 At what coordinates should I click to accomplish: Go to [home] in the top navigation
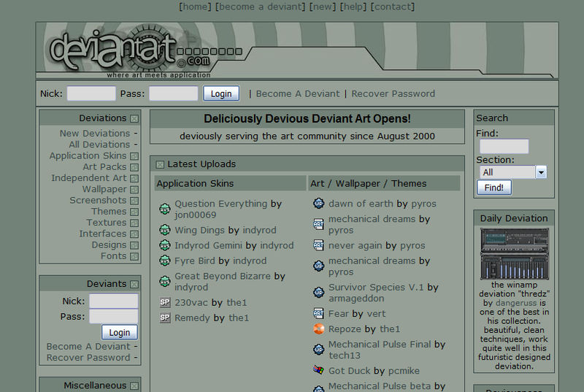(x=195, y=7)
